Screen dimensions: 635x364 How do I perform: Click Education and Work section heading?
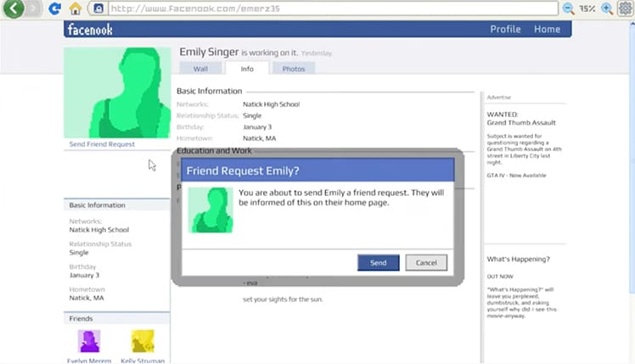pyautogui.click(x=214, y=151)
